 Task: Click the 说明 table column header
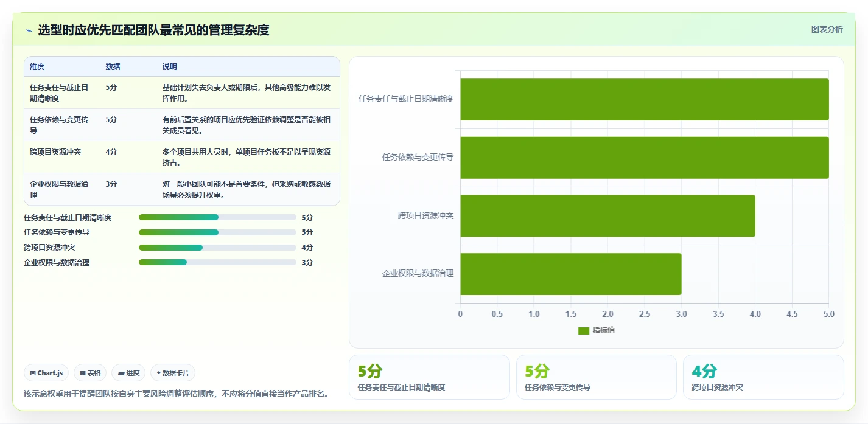[169, 67]
